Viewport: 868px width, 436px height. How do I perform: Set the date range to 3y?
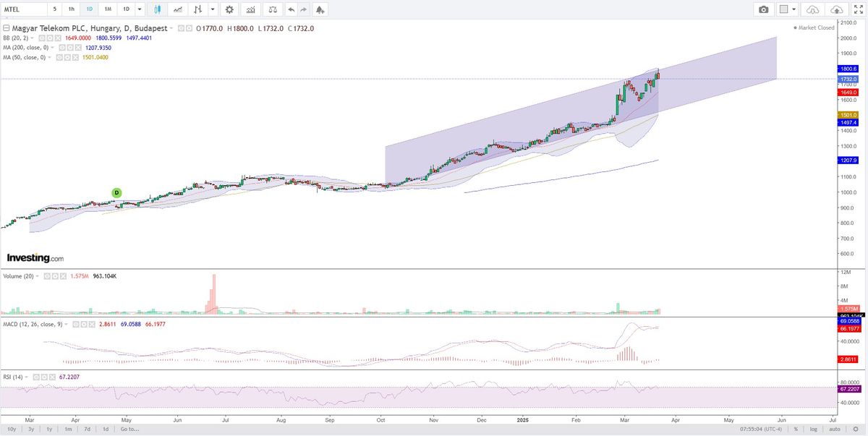point(30,429)
